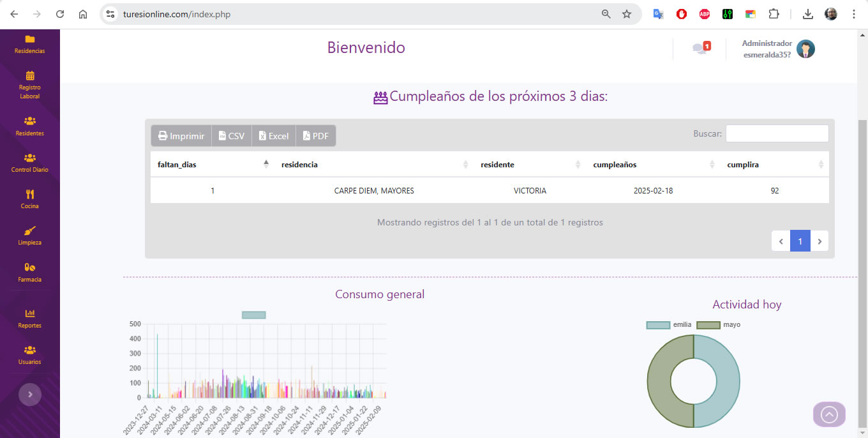Toggle the Consumo general legend box
Image resolution: width=868 pixels, height=438 pixels.
[253, 315]
